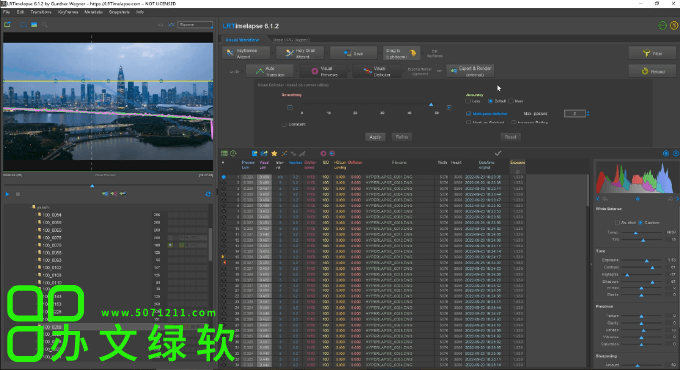
Task: Toggle the Contrast checkbox under Smoothing
Action: point(284,124)
